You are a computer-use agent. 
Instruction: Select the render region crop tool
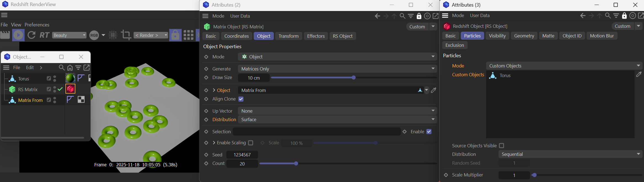point(126,35)
